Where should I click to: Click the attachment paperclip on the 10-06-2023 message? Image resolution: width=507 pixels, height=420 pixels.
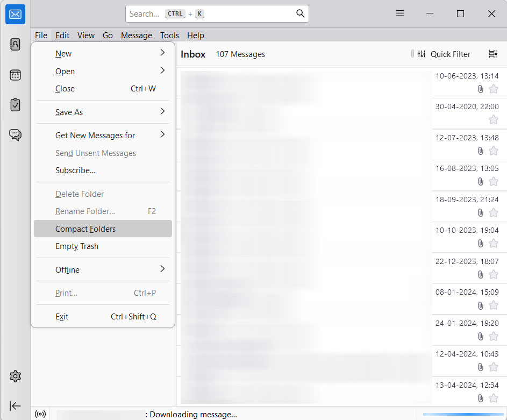point(480,89)
